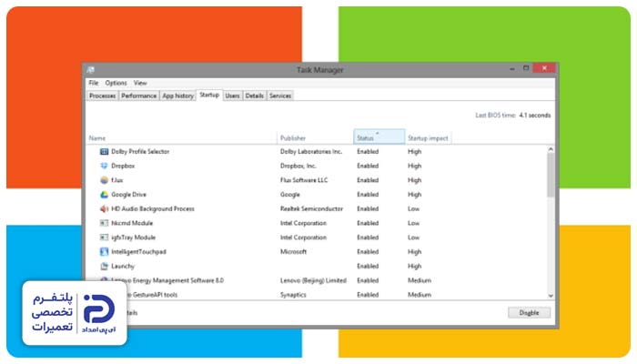Click the Disable button

[529, 313]
